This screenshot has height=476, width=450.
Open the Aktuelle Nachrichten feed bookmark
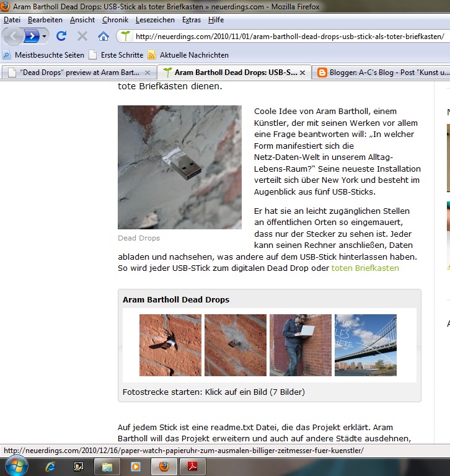[188, 55]
